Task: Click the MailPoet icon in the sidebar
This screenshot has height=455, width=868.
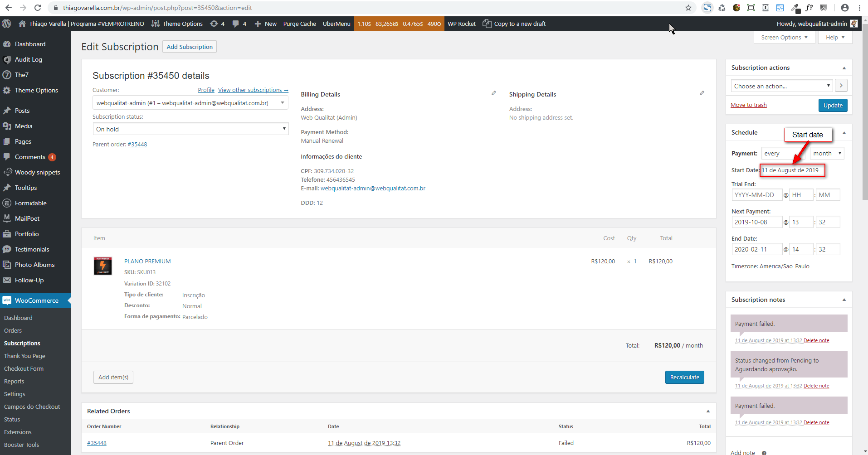Action: 7,218
